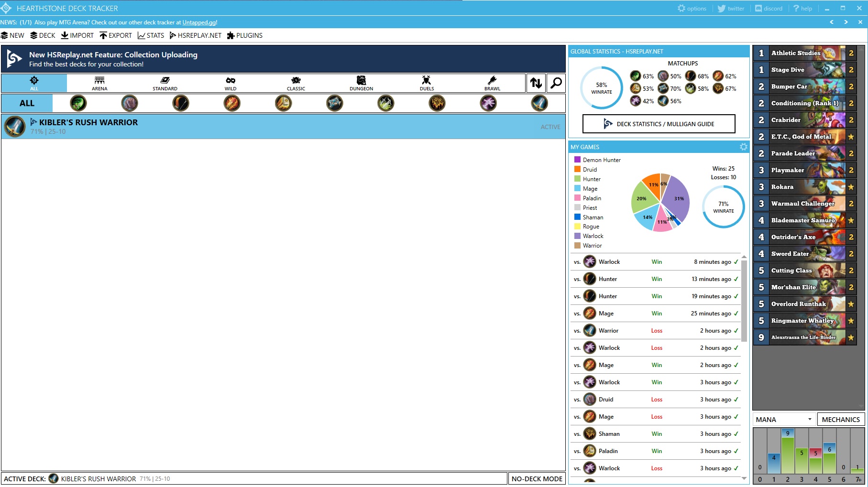Open the options menu
This screenshot has width=868, height=487.
692,9
